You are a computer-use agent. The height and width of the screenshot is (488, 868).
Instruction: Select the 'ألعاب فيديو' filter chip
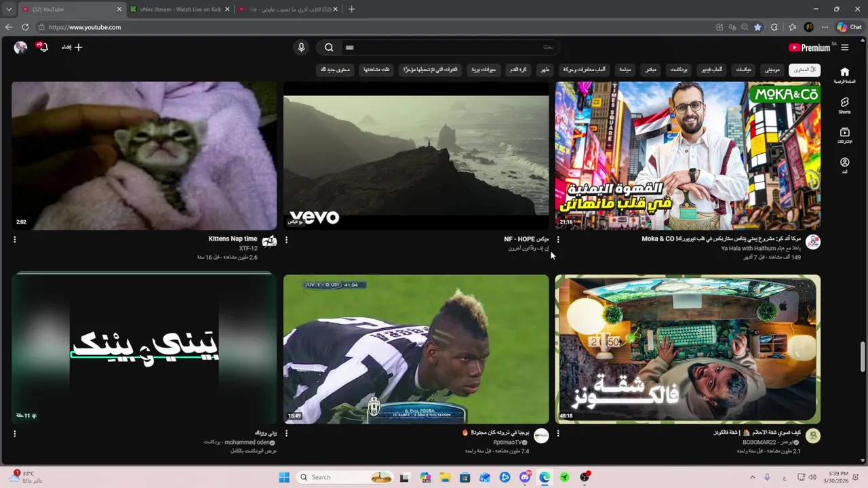(711, 70)
